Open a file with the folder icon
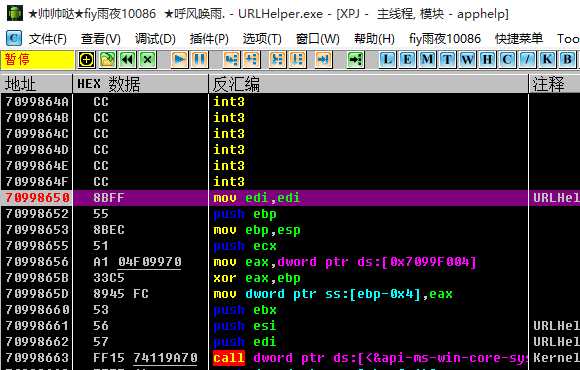Viewport: 580px width, 370px height. tap(107, 60)
